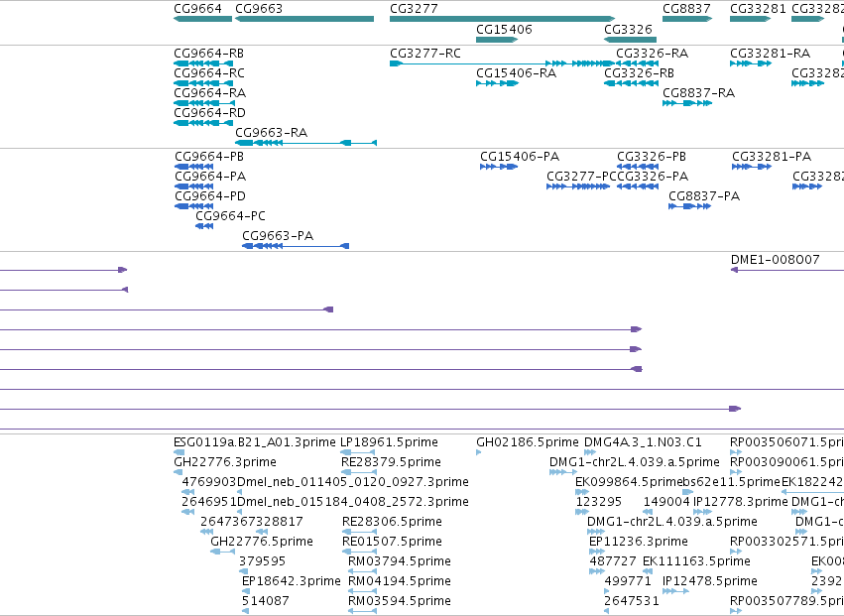The height and width of the screenshot is (616, 844).
Task: Open EST GH22776.5prime
Action: [262, 543]
